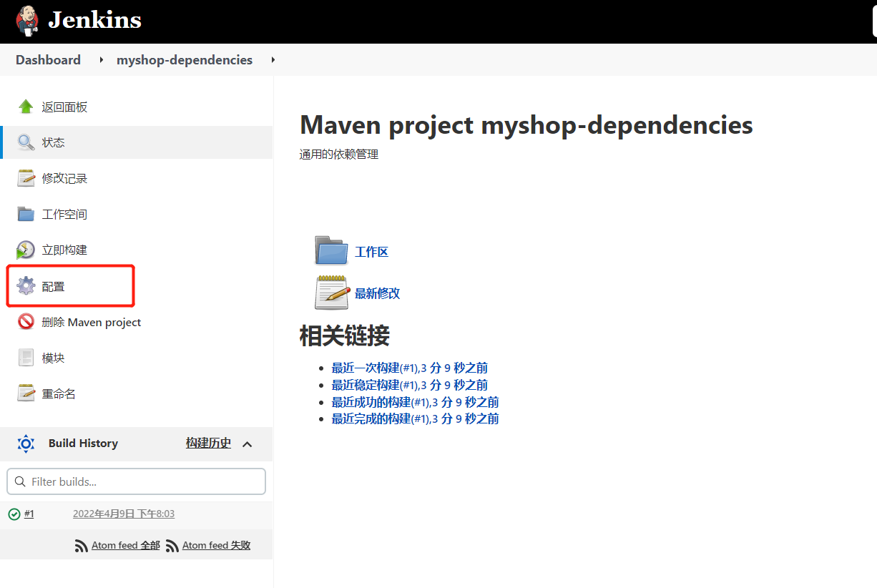This screenshot has width=877, height=588.
Task: Click the RSS icon beside Atom feed 失败
Action: pos(172,546)
